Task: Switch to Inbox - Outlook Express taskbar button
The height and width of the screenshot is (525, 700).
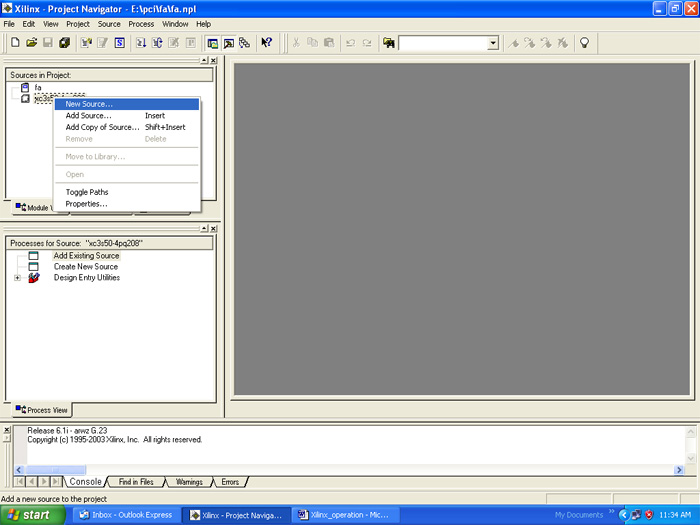Action: [127, 515]
